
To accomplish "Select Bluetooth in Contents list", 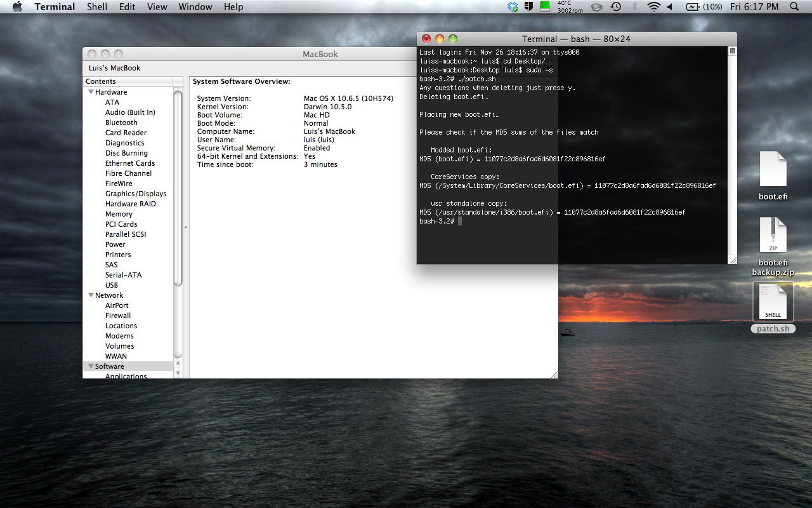I will coord(121,123).
